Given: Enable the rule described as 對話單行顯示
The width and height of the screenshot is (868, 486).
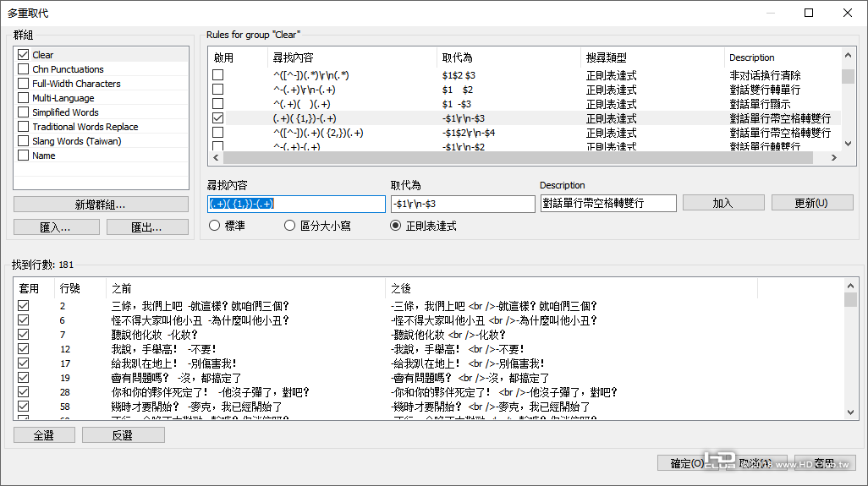Looking at the screenshot, I should tap(218, 104).
